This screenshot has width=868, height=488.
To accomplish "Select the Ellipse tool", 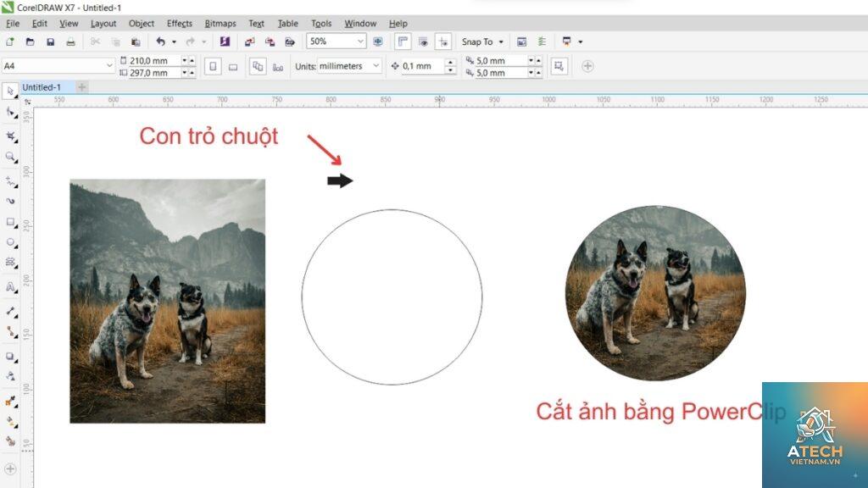I will [10, 242].
